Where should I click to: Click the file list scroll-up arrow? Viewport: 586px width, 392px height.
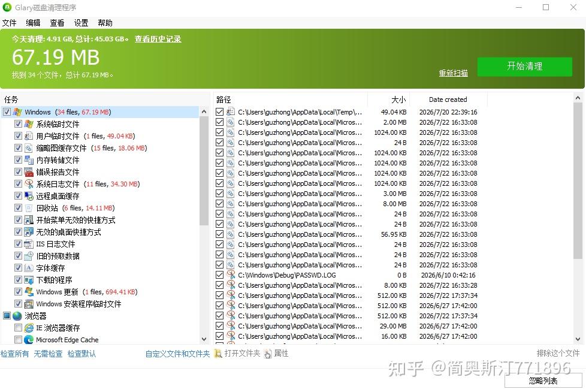pos(578,98)
